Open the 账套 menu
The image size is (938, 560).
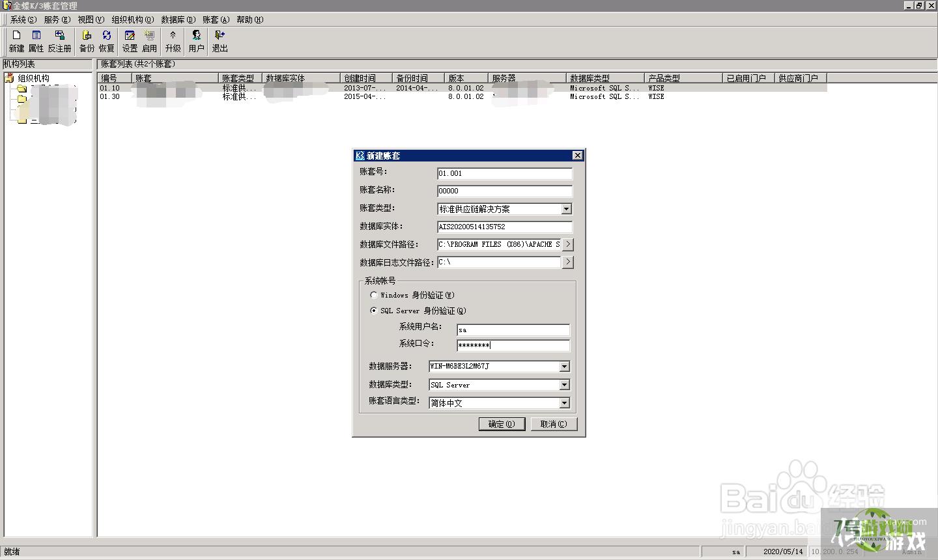[216, 20]
